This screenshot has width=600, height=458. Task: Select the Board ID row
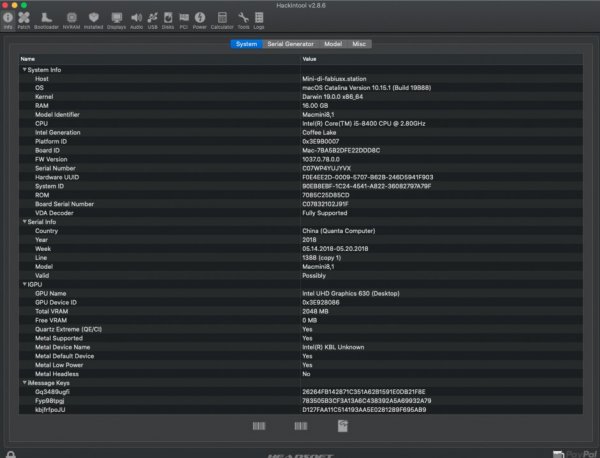(x=301, y=150)
